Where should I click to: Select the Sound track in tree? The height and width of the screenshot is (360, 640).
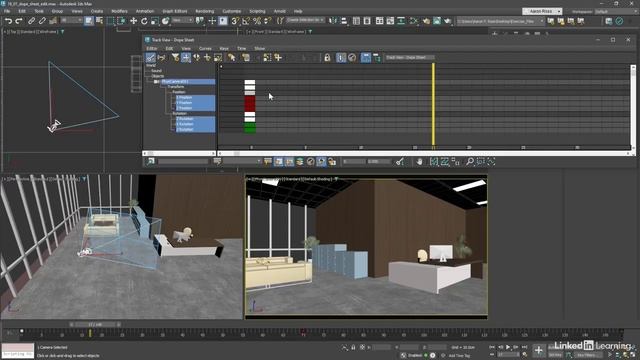click(156, 71)
